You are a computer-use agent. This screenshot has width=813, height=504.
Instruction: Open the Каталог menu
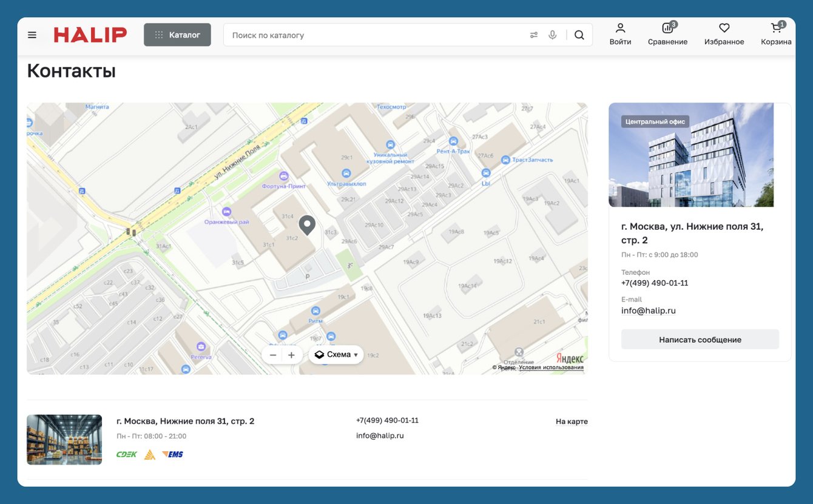click(x=177, y=35)
